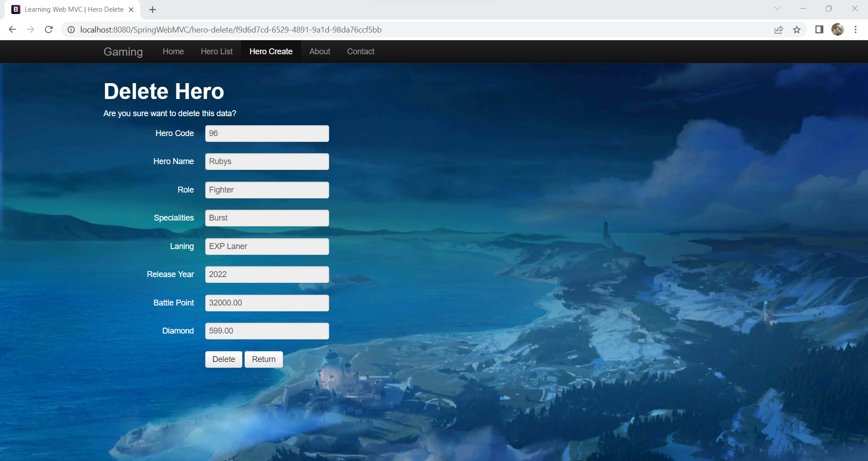Open the About page

coord(320,52)
